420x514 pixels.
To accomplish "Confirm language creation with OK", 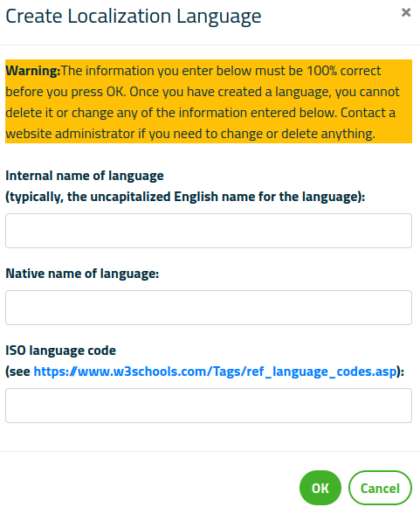I will (x=320, y=488).
